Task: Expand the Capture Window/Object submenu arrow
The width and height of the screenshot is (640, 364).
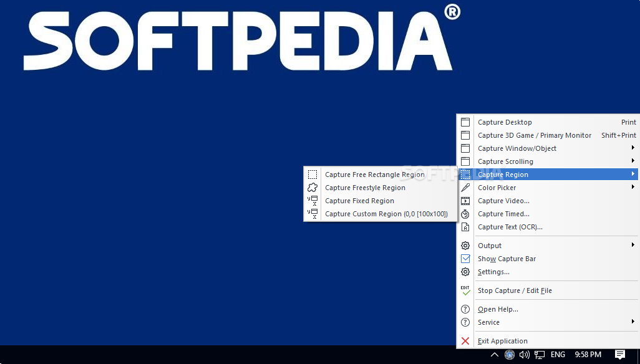Action: tap(633, 148)
